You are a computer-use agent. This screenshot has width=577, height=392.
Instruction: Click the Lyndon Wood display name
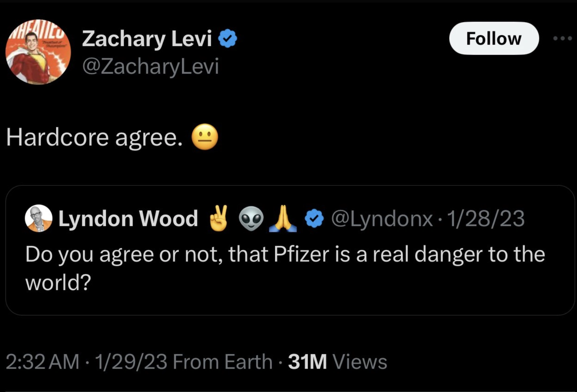[x=128, y=219]
